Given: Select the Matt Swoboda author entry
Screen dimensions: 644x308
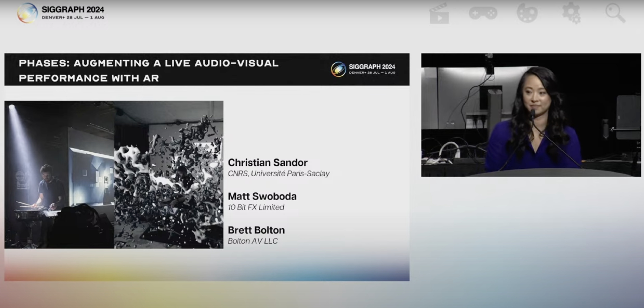Looking at the screenshot, I should (x=263, y=196).
